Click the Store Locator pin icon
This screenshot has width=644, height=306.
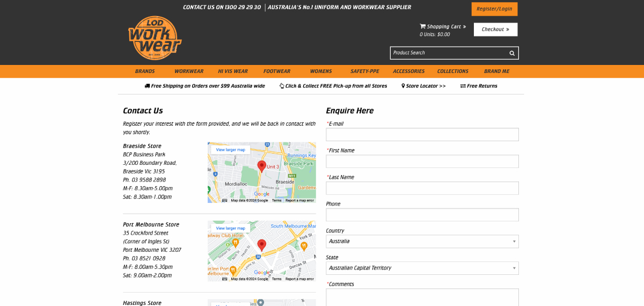[x=403, y=86]
